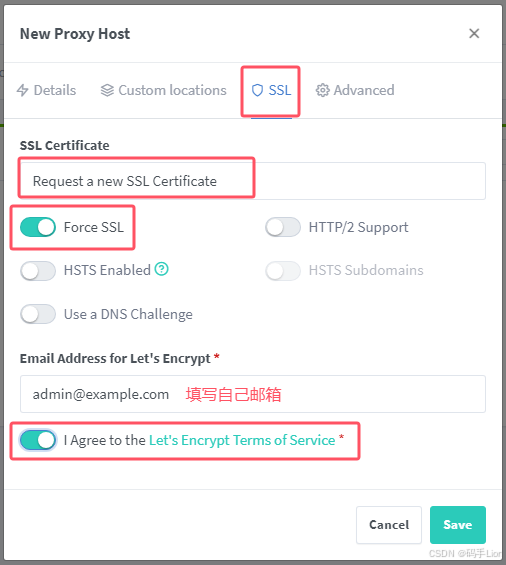
Task: Go to the Advanced tab
Action: (x=355, y=90)
